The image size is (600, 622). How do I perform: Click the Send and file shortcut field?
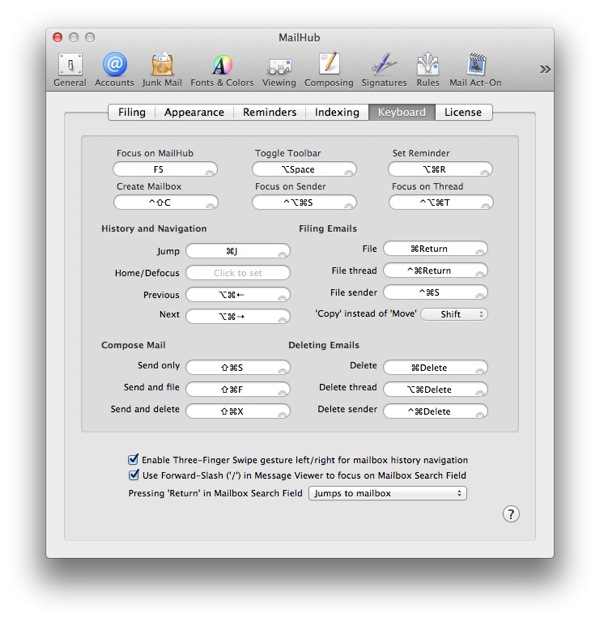238,389
